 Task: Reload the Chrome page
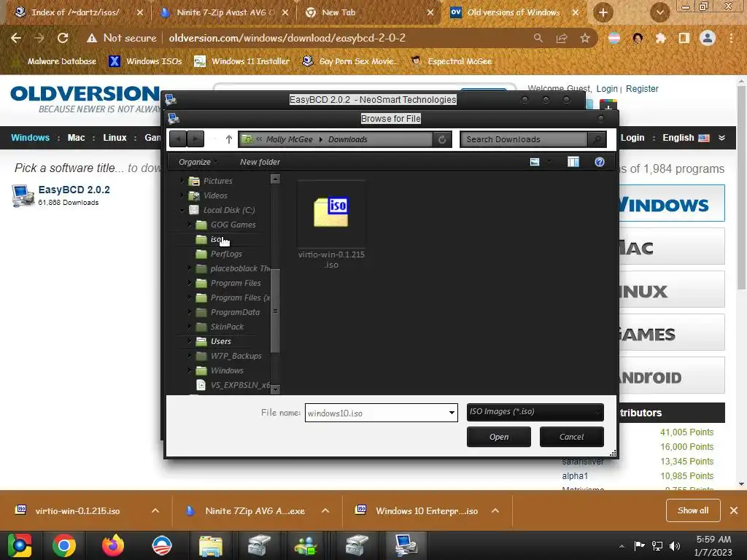pos(63,38)
